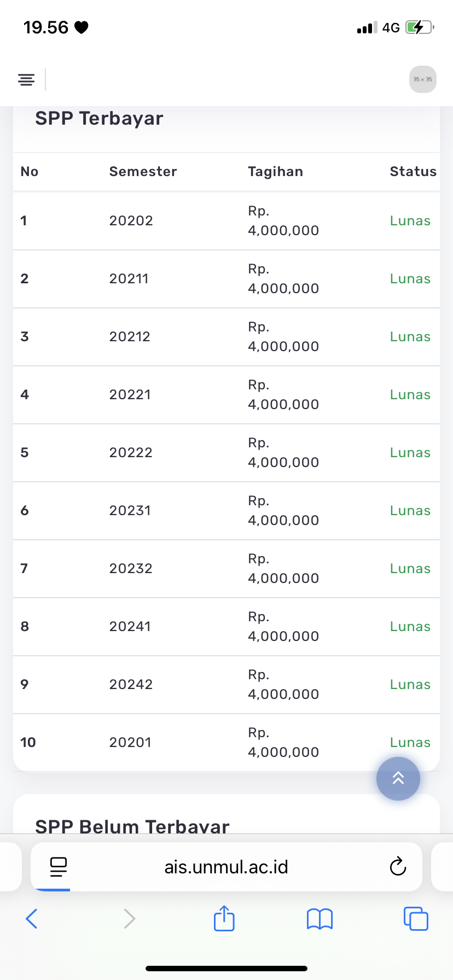The width and height of the screenshot is (453, 980).
Task: Tap the ais.unmul.ac.id address bar
Action: (x=226, y=867)
